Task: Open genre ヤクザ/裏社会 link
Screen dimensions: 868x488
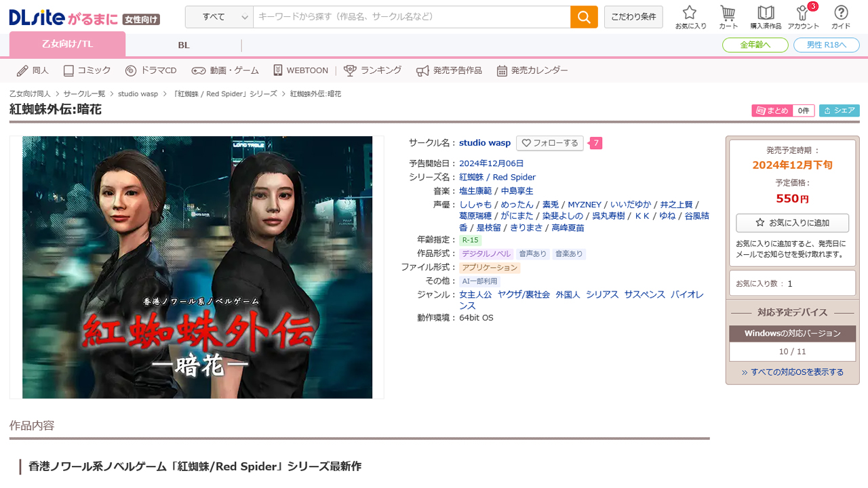Action: click(x=524, y=295)
